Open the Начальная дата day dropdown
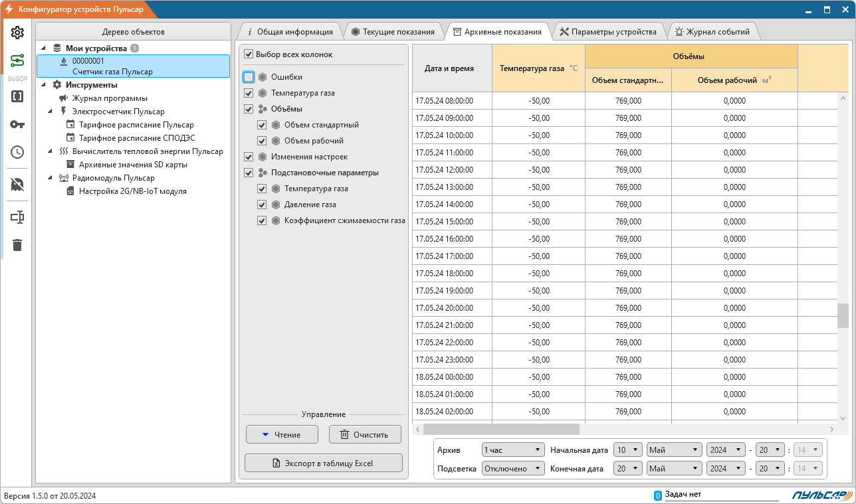The width and height of the screenshot is (856, 504). [628, 450]
